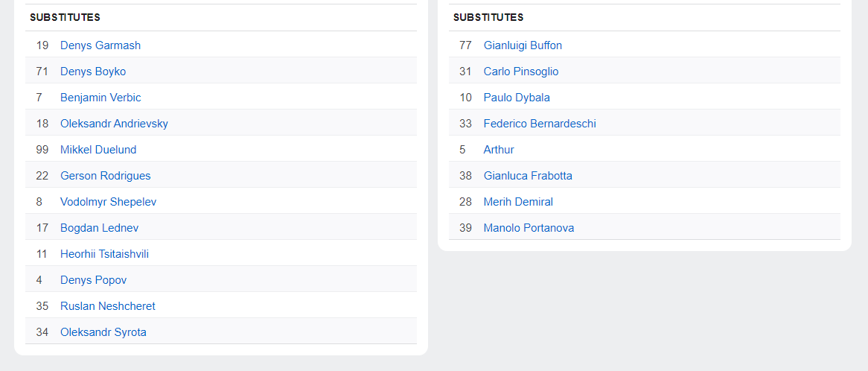
Task: Open Gianluigi Buffon player page
Action: 523,45
